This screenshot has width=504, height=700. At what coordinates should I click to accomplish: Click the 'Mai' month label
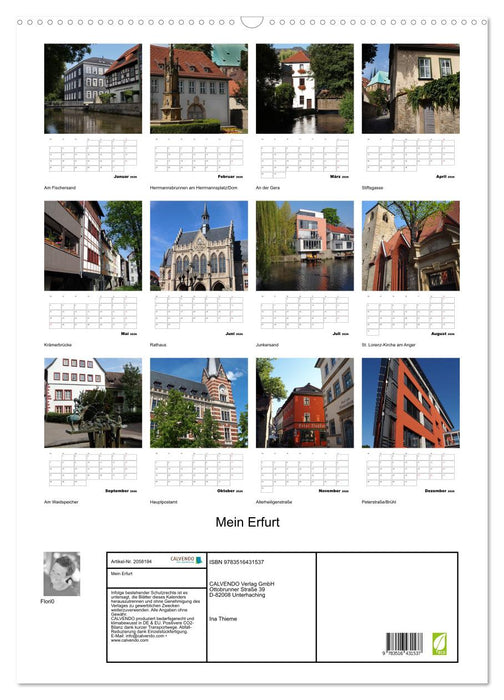[125, 334]
